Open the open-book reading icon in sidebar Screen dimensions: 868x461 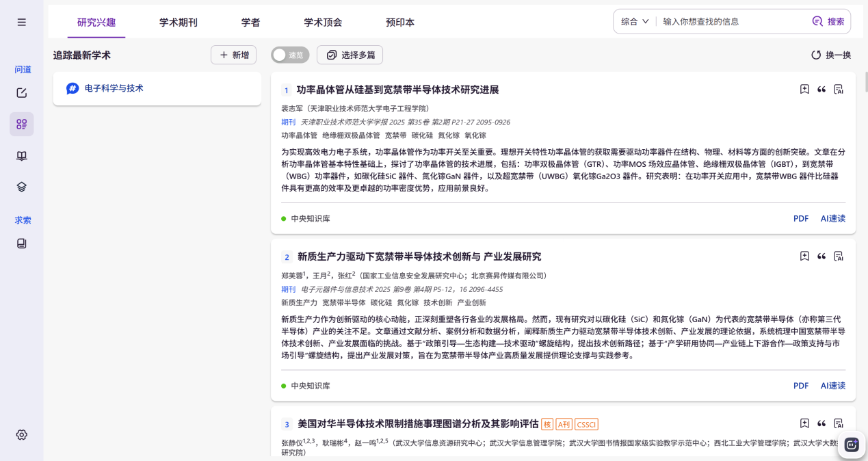(22, 156)
